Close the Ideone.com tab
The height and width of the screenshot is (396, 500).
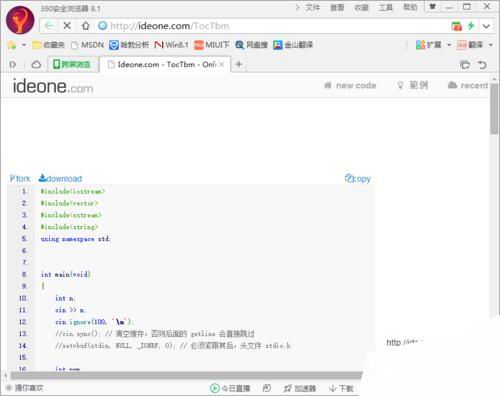221,64
